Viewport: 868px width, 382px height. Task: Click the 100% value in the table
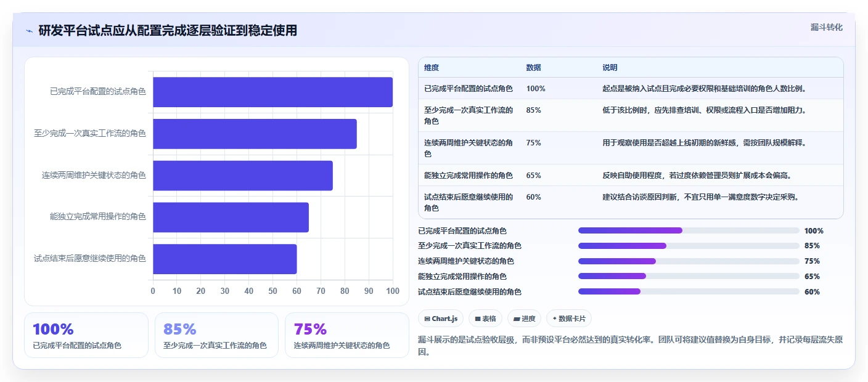pyautogui.click(x=536, y=89)
